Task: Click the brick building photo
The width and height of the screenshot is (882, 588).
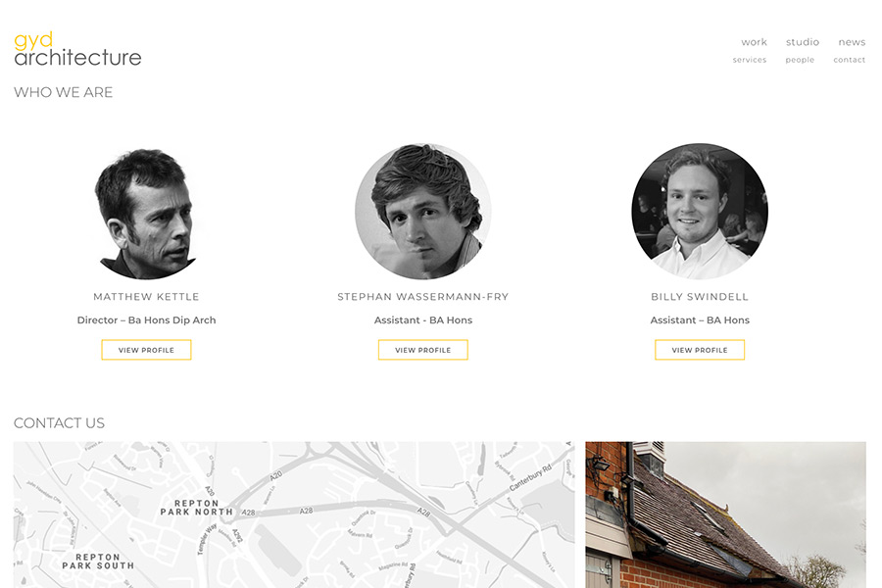Action: pos(725,514)
